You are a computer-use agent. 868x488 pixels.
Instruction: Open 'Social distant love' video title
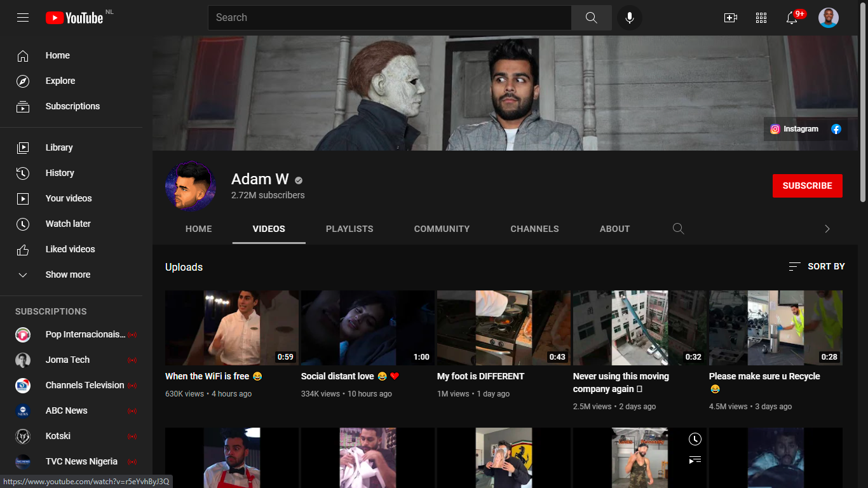[x=350, y=376]
